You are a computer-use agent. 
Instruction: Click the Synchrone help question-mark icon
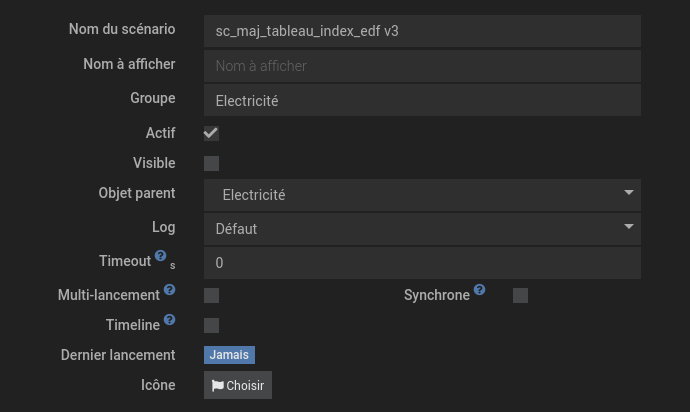click(479, 290)
